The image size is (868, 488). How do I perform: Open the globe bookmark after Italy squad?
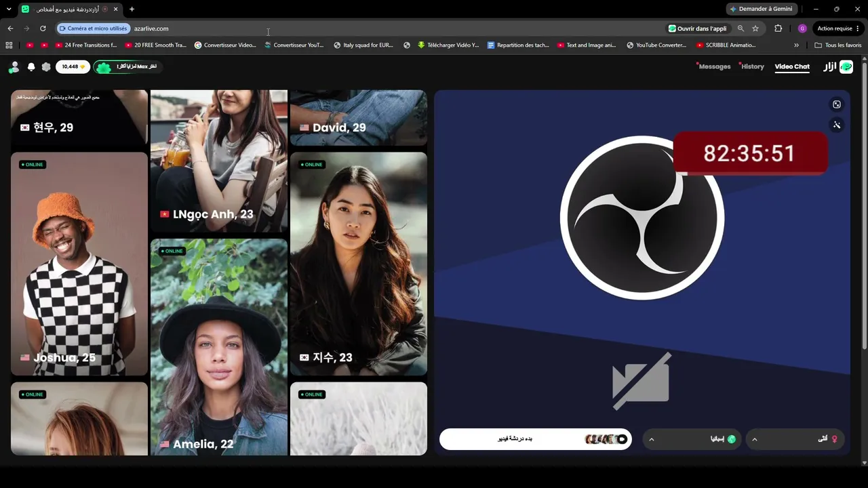pyautogui.click(x=407, y=45)
